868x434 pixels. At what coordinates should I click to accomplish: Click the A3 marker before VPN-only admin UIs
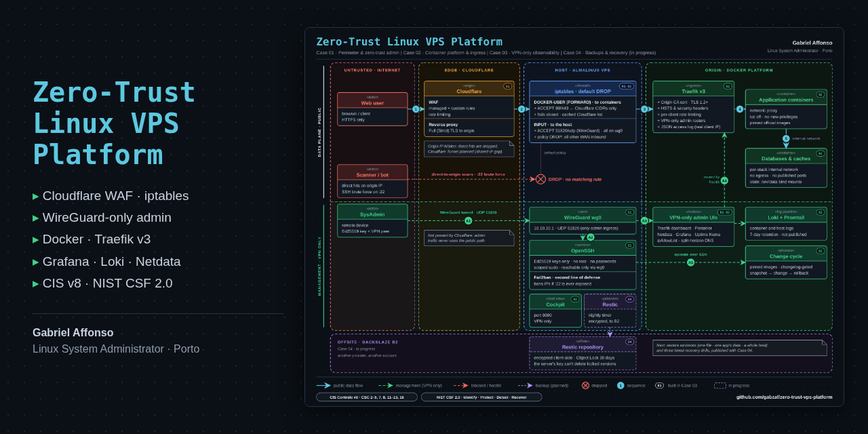(644, 220)
